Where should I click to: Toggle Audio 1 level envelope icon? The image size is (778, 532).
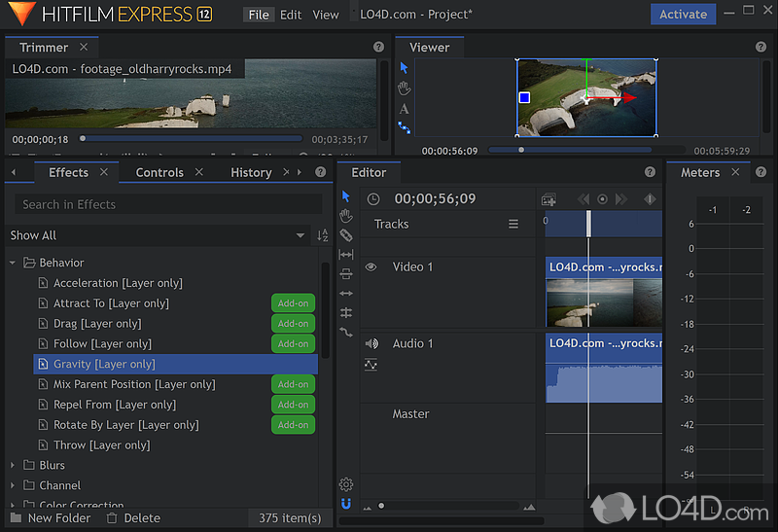coord(371,365)
